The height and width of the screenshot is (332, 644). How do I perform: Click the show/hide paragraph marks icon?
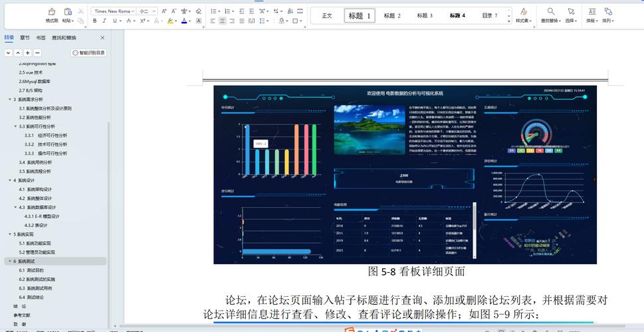pos(274,11)
